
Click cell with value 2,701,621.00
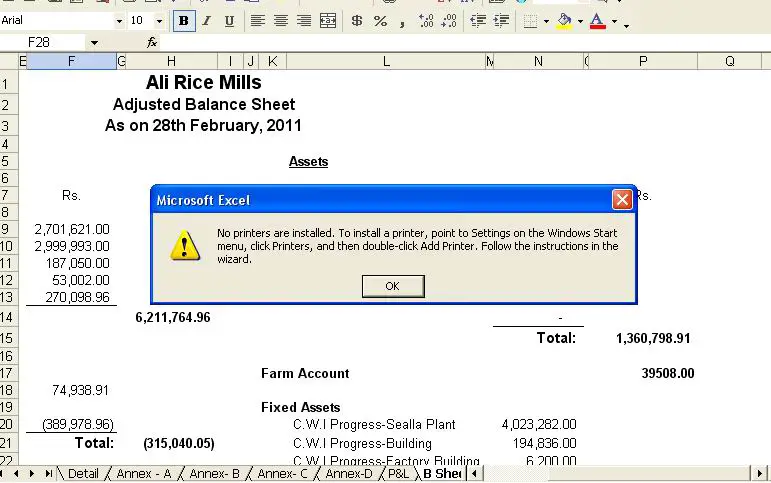point(72,229)
